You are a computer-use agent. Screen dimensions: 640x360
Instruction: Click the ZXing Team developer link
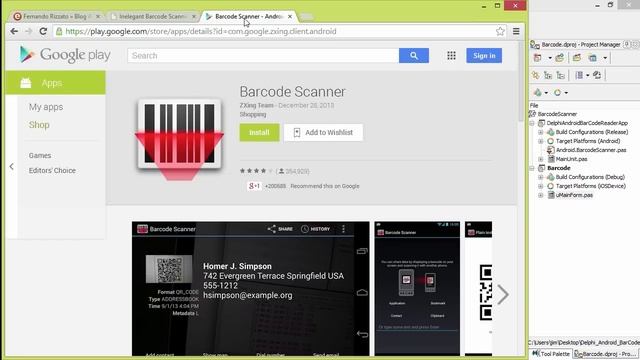point(257,105)
